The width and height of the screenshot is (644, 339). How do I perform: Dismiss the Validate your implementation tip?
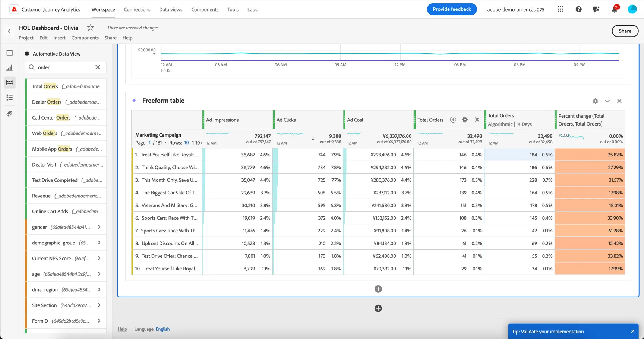point(632,332)
